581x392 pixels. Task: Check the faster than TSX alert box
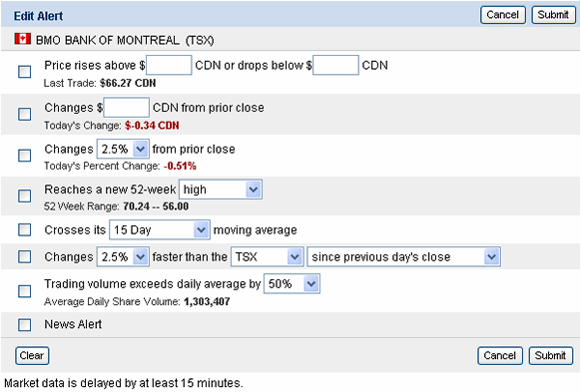point(24,256)
